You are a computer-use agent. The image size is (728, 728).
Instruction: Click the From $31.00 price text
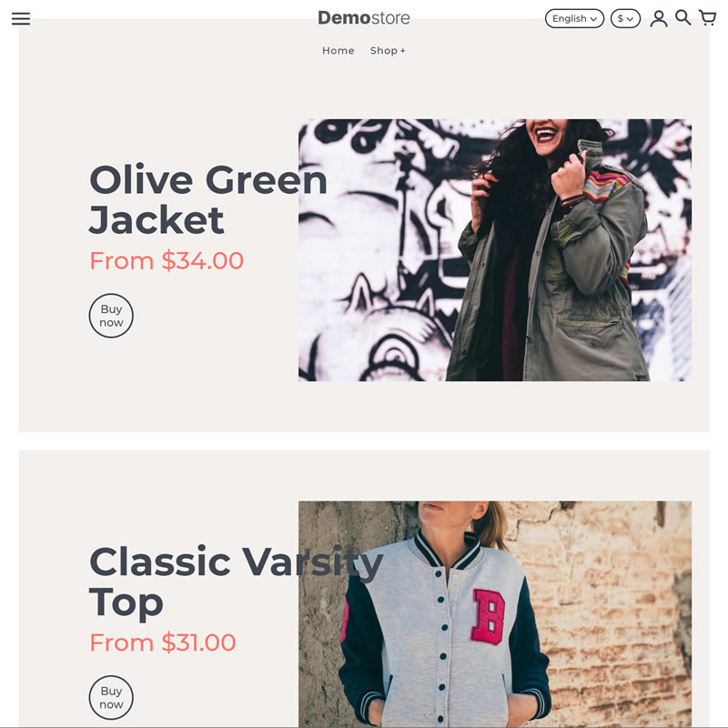pos(163,642)
